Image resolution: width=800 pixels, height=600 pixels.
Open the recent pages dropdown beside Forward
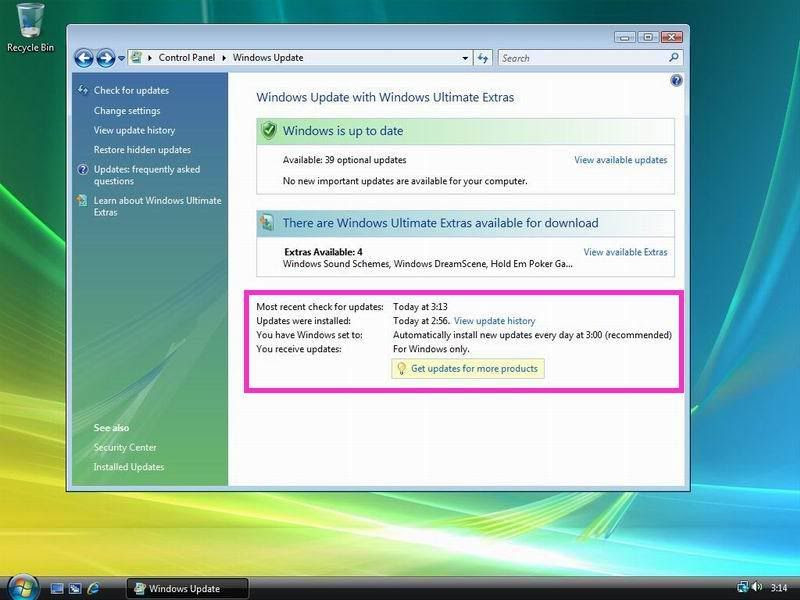coord(121,58)
